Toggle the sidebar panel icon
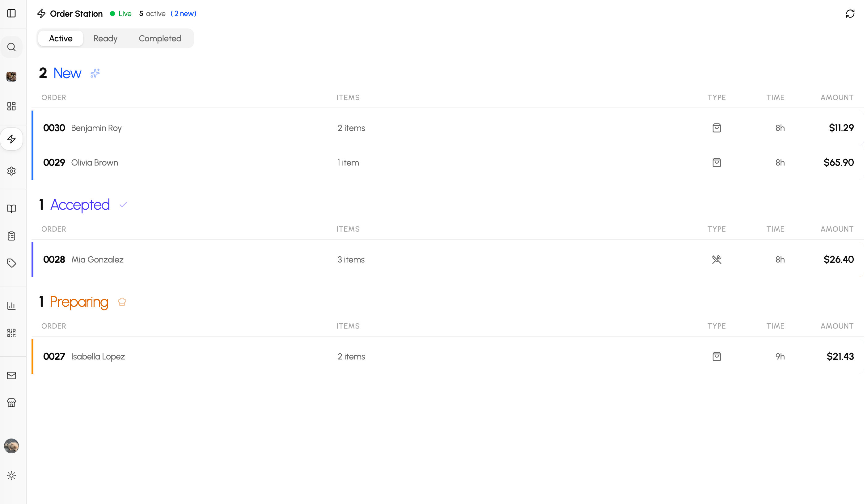This screenshot has width=867, height=504. (11, 13)
